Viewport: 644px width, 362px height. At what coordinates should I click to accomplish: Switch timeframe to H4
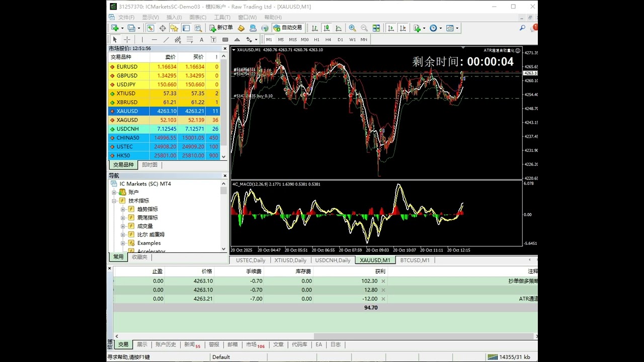click(328, 39)
